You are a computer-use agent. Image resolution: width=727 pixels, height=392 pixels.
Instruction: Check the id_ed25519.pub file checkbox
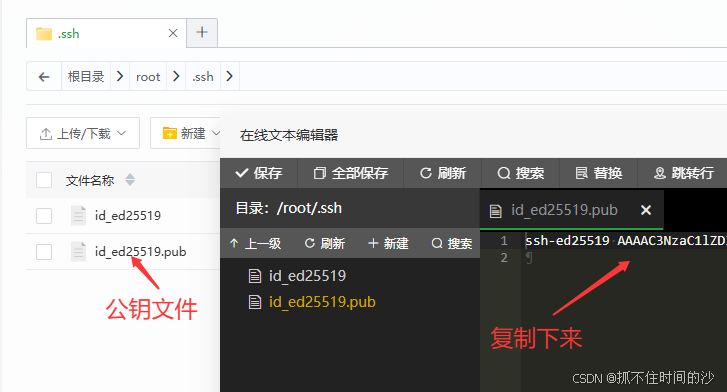[44, 252]
